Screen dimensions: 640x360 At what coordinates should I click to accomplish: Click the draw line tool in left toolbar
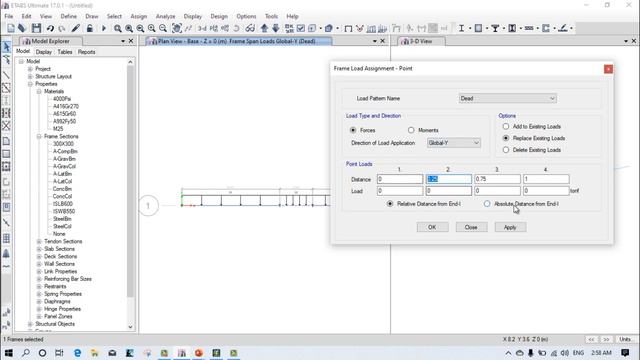click(x=6, y=75)
